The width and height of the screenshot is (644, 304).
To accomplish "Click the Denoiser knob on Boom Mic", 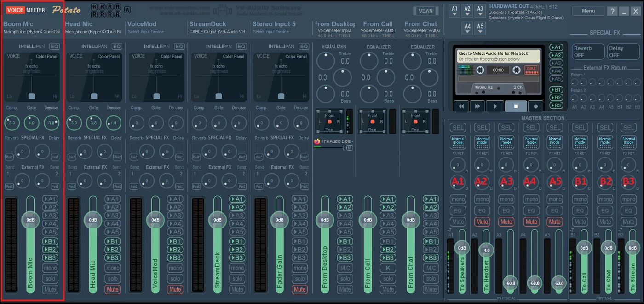I will 52,123.
